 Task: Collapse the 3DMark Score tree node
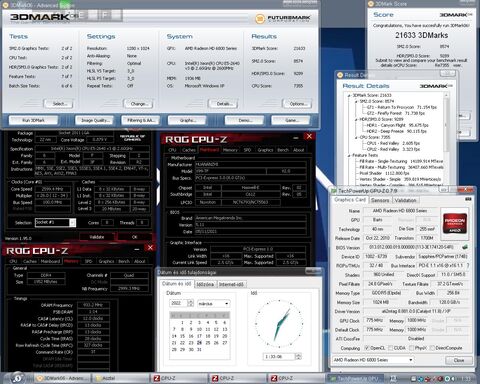pos(349,95)
